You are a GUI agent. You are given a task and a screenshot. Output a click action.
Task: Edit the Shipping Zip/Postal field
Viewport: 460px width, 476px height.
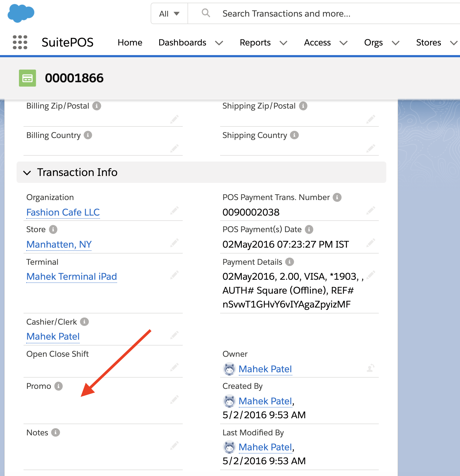coord(371,119)
